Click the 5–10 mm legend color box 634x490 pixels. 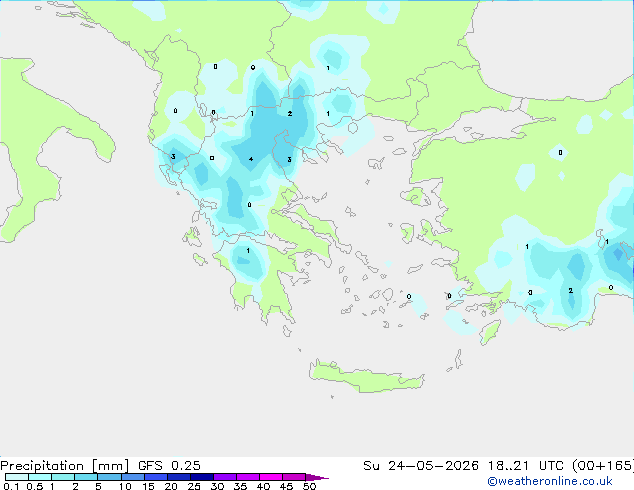click(109, 477)
